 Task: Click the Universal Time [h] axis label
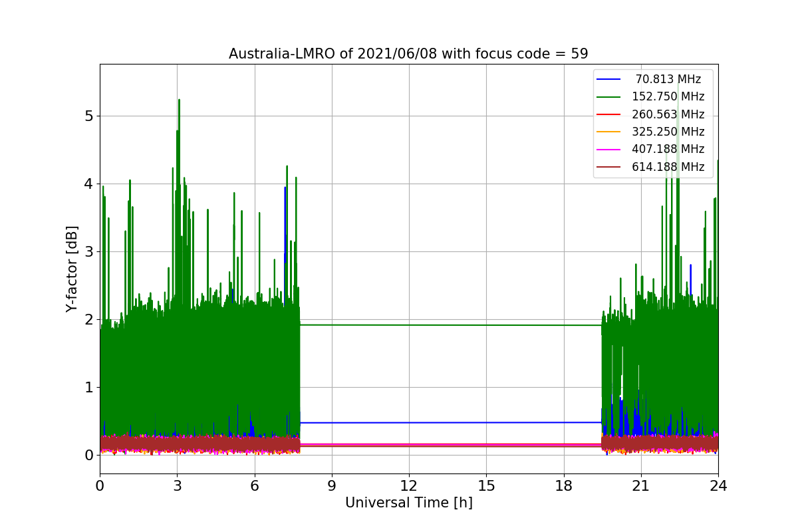[408, 503]
